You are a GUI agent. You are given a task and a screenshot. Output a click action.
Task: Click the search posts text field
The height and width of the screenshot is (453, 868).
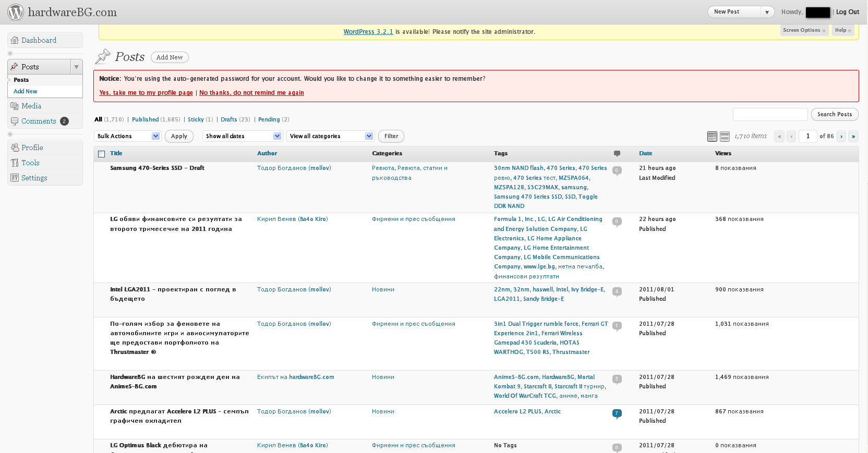coord(770,114)
